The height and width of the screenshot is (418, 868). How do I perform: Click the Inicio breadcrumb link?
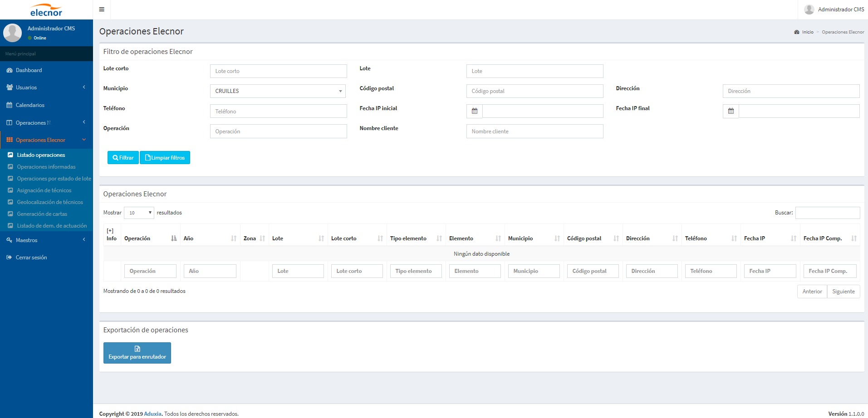click(x=808, y=32)
